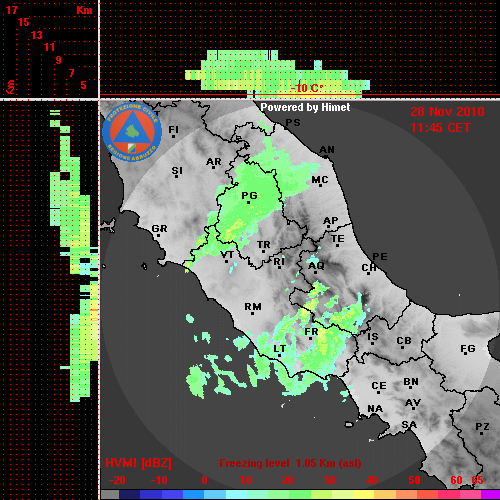Click the TE city label
Screen dimensions: 500x500
[338, 239]
